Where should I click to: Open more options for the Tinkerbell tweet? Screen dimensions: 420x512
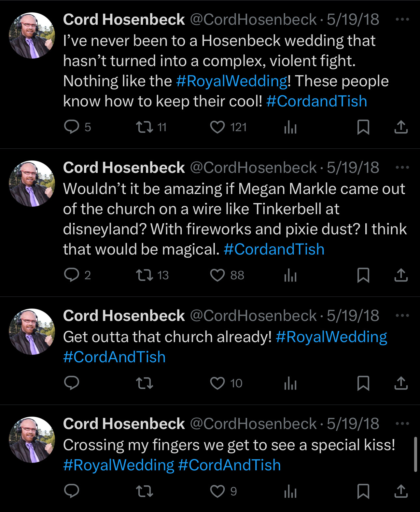[402, 168]
